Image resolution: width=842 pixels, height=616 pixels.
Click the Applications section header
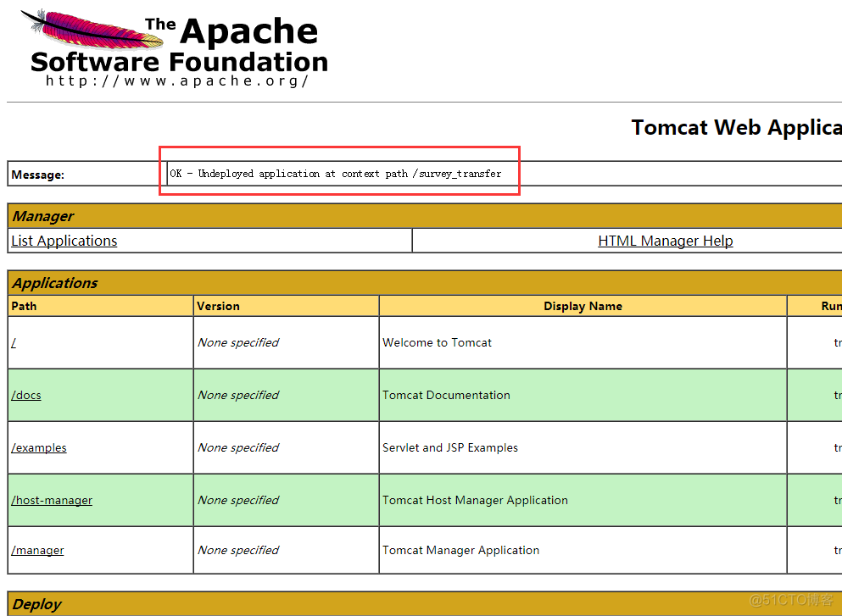55,283
